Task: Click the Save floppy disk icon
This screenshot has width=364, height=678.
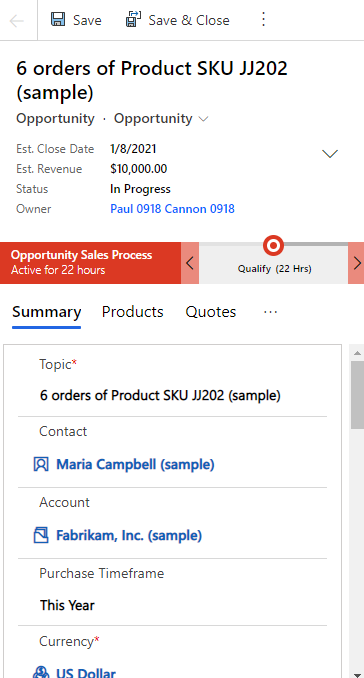Action: tap(58, 20)
